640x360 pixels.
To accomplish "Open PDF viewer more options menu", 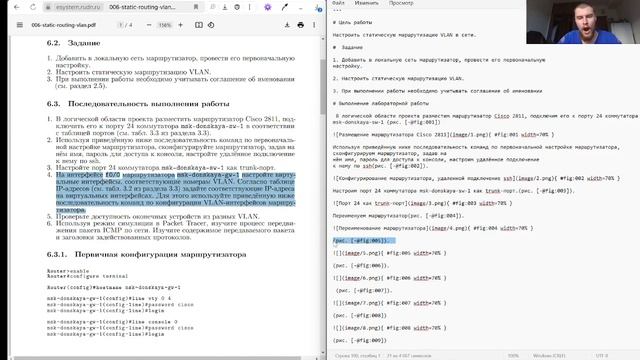I will coord(314,25).
